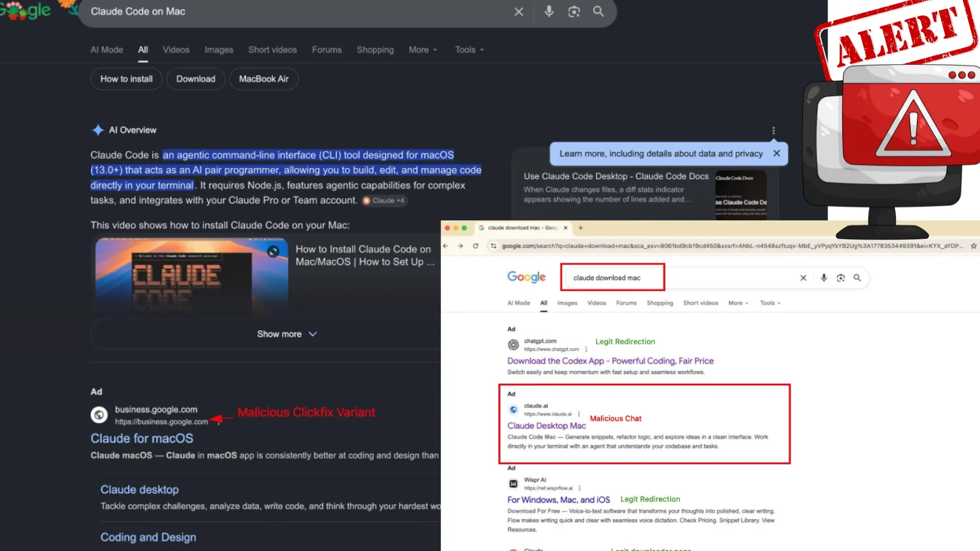The image size is (980, 551).
Task: Switch to Short videos on the dark page
Action: (273, 50)
